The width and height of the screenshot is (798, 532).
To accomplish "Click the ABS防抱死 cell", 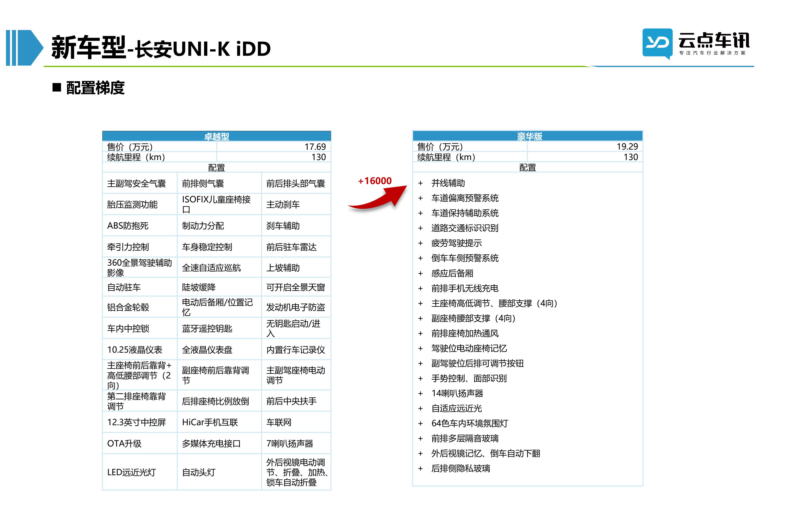I will 140,226.
